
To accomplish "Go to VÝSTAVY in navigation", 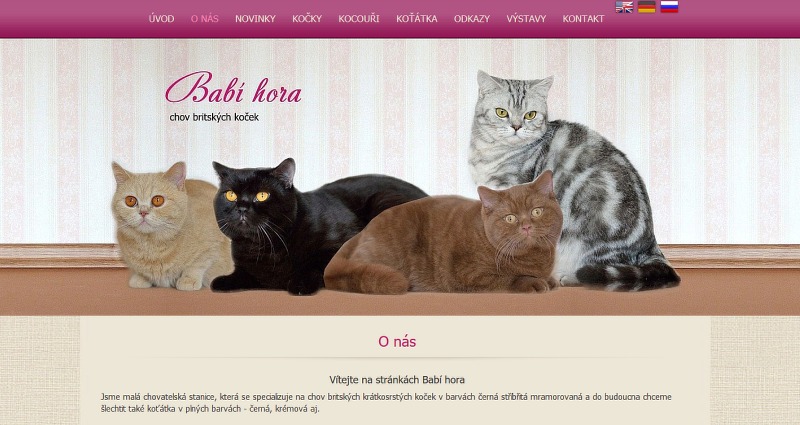I will coord(526,19).
